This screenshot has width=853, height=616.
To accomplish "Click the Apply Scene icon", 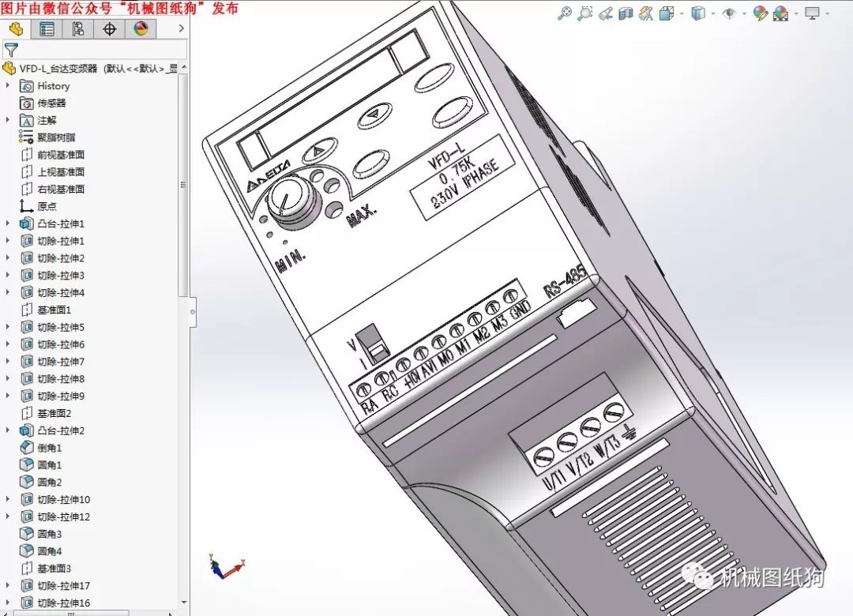I will 780,13.
